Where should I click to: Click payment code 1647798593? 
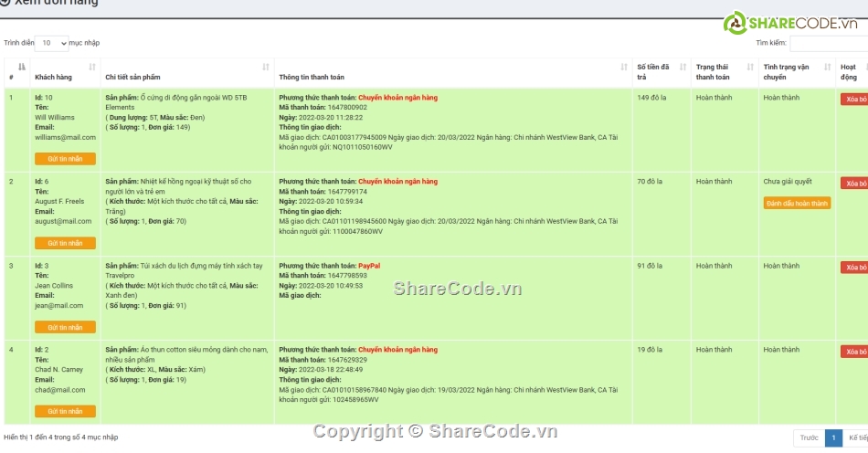click(x=347, y=276)
